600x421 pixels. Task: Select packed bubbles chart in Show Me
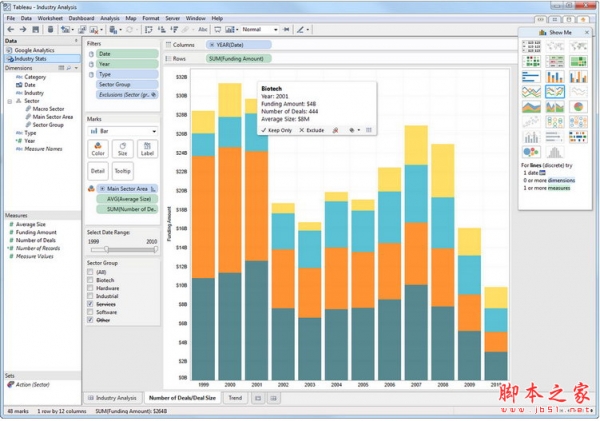point(531,152)
